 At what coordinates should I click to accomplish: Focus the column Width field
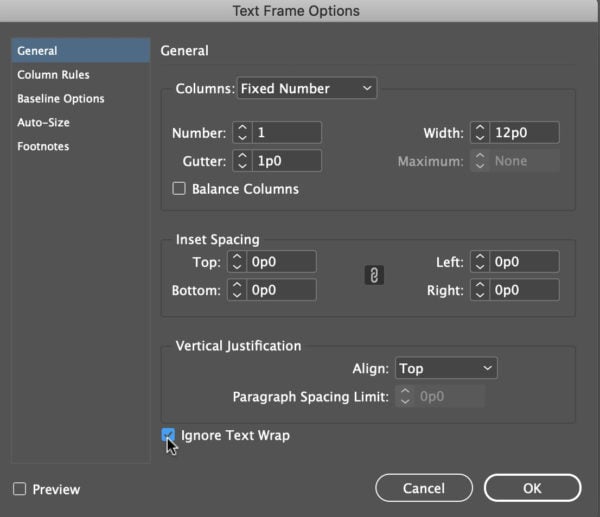[524, 132]
